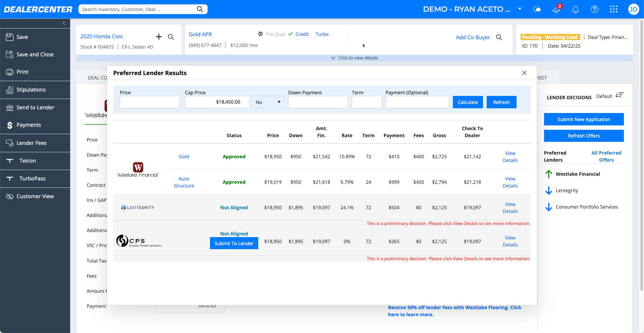
Task: Open the 2020 Honda Civic vehicle link
Action: click(102, 36)
